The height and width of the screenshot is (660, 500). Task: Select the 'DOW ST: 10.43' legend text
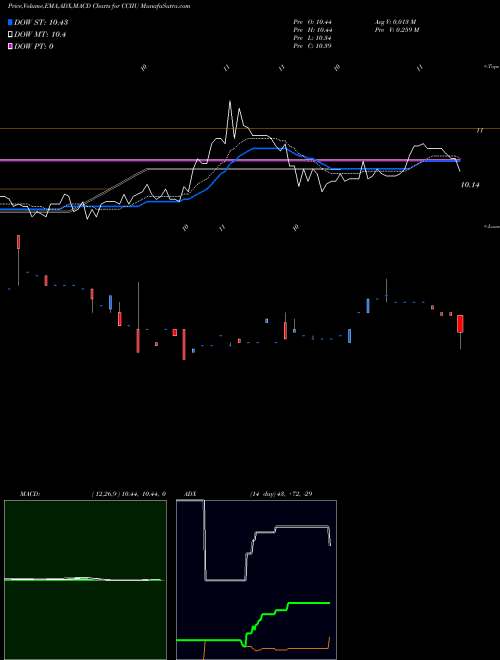tap(41, 22)
